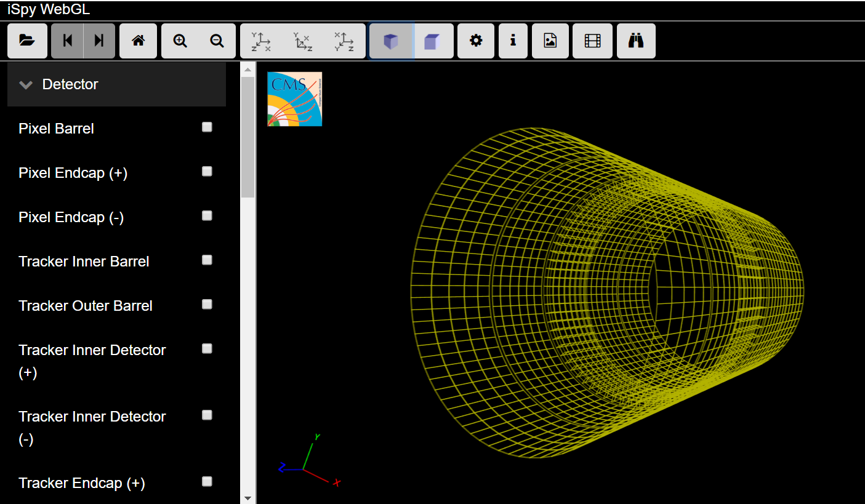Click the Pixel Endcap (-) label
This screenshot has width=865, height=504.
[x=71, y=217]
